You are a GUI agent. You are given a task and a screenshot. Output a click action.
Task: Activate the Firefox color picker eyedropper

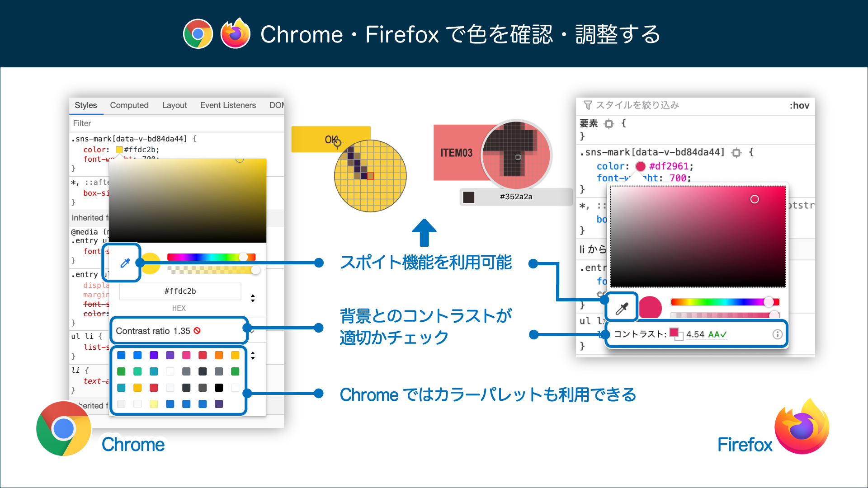(622, 308)
